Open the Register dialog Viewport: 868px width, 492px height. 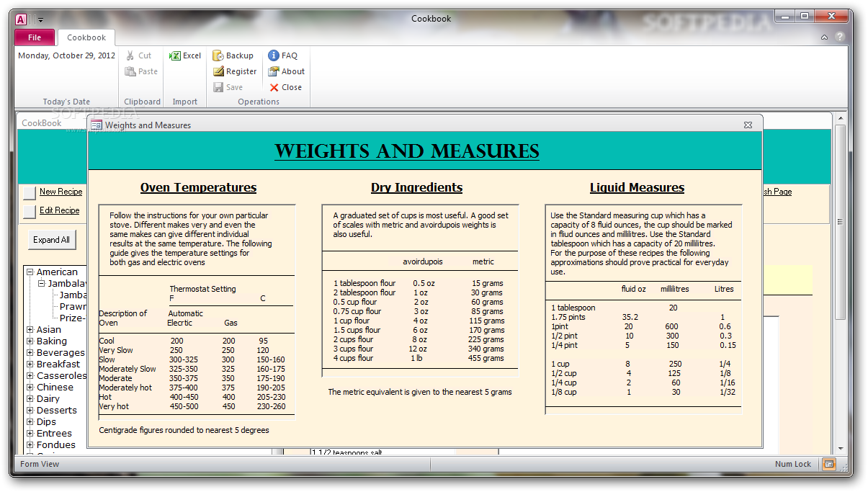tap(235, 71)
